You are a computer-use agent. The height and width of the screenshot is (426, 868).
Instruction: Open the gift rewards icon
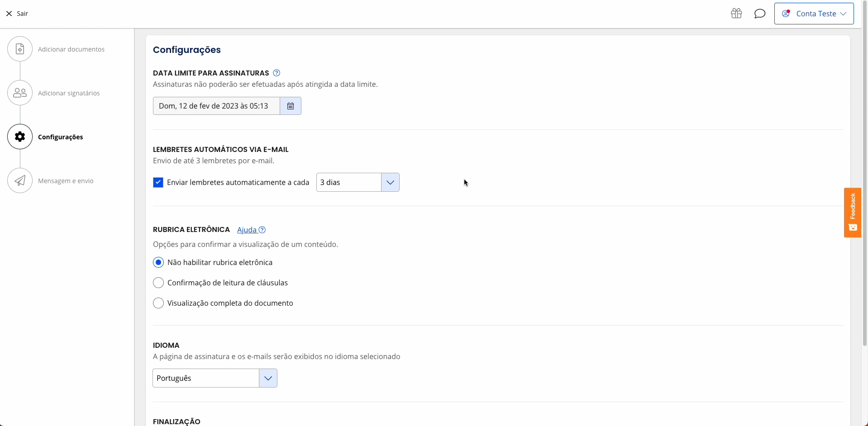pyautogui.click(x=736, y=14)
